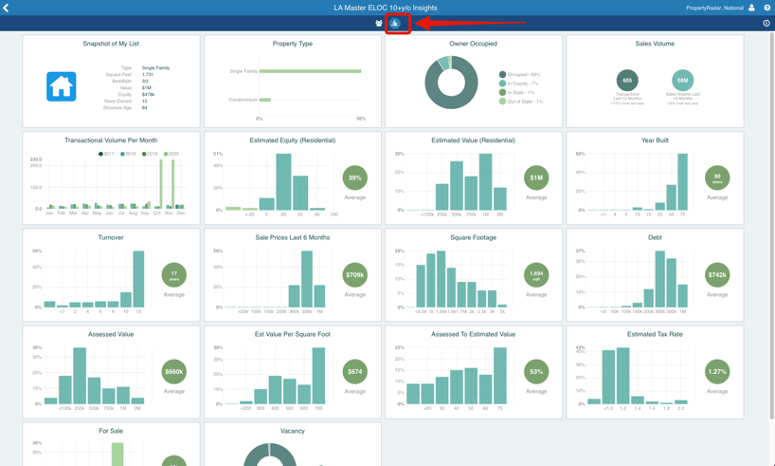Click the Year Built card title
The width and height of the screenshot is (775, 466).
click(x=655, y=140)
